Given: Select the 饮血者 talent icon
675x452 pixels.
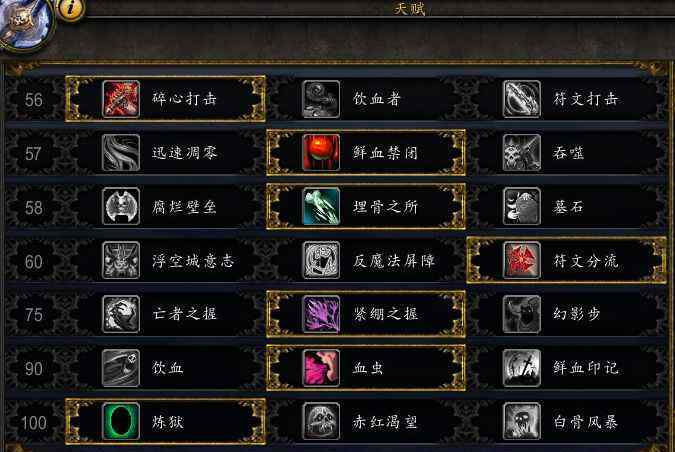Looking at the screenshot, I should pos(321,99).
